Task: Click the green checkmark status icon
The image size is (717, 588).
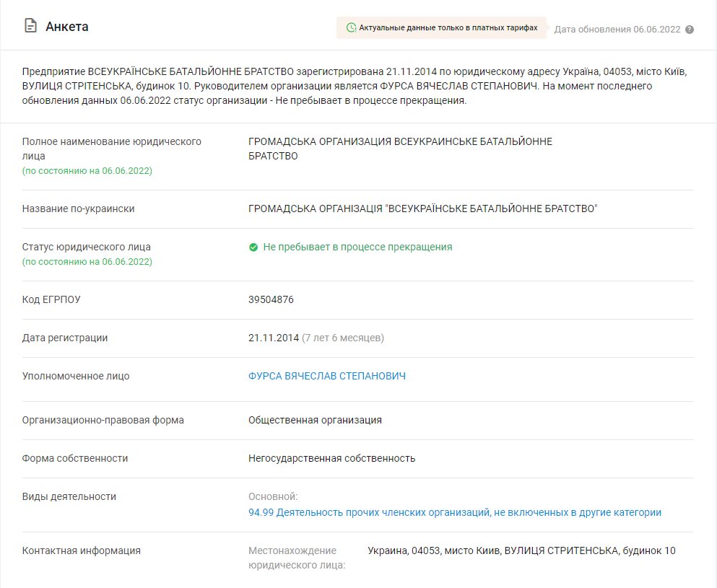Action: [253, 247]
